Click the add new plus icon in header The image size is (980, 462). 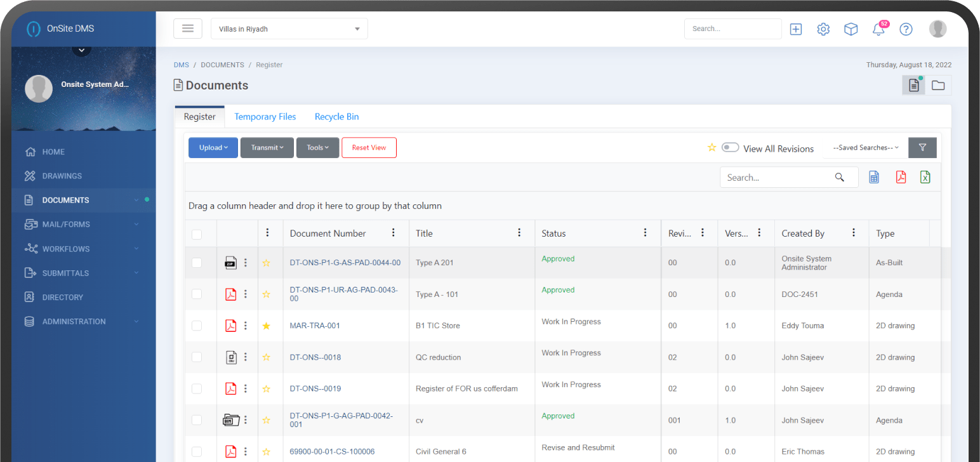point(796,29)
